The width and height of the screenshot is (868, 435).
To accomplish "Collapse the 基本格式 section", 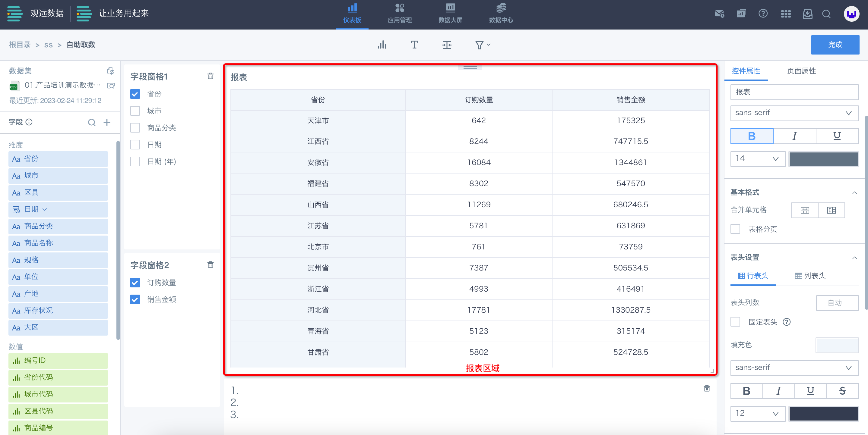I will pos(854,192).
